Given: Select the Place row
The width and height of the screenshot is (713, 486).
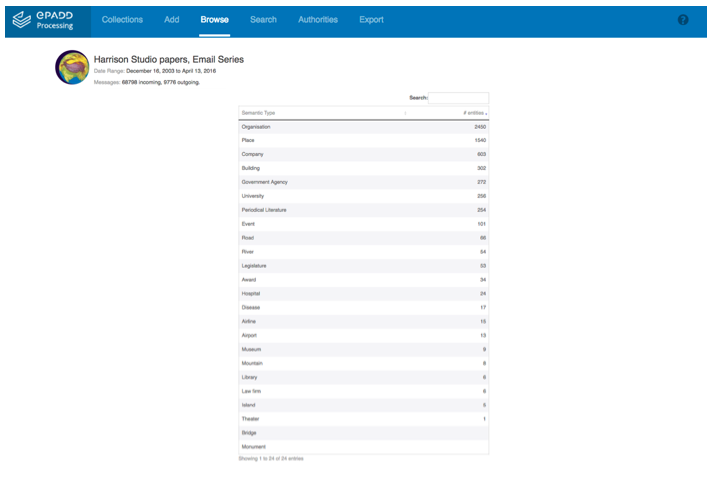Looking at the screenshot, I should [x=364, y=140].
